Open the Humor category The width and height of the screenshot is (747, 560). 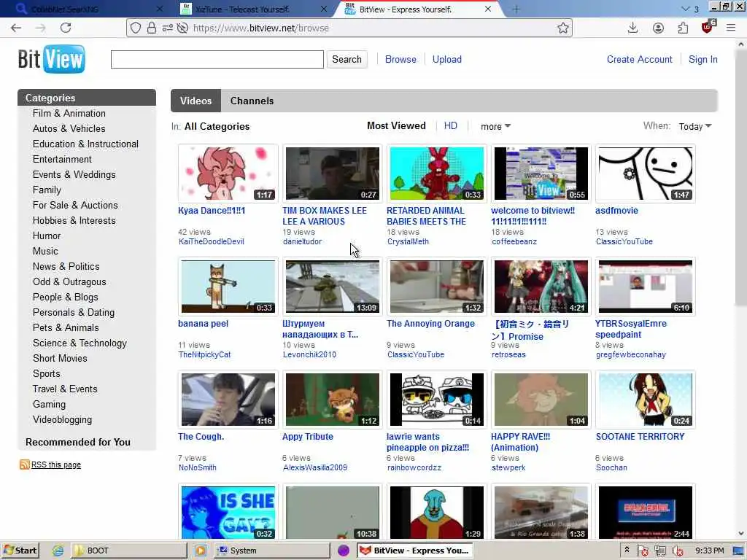[47, 236]
